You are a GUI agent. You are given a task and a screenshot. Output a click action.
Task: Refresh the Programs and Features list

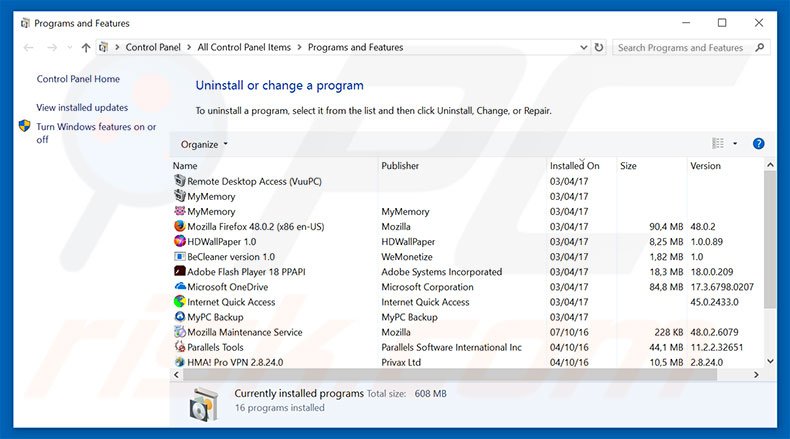click(599, 47)
